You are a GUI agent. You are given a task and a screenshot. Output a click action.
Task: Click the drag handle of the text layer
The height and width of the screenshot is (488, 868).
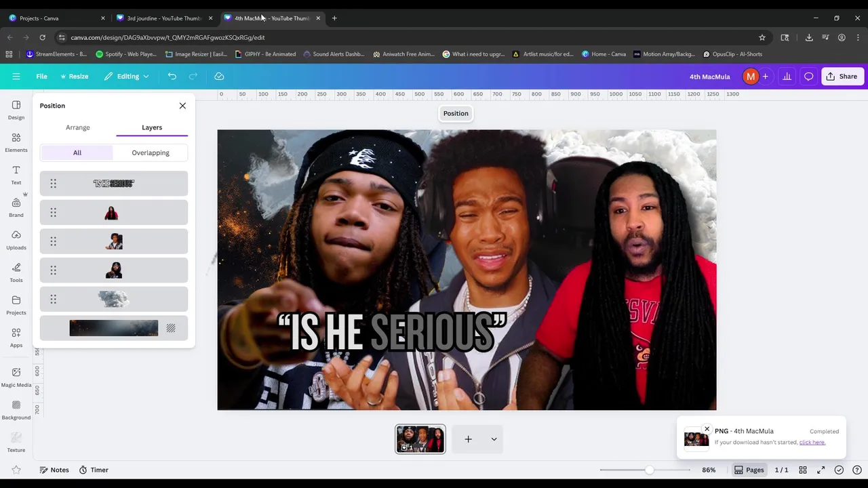pos(53,184)
